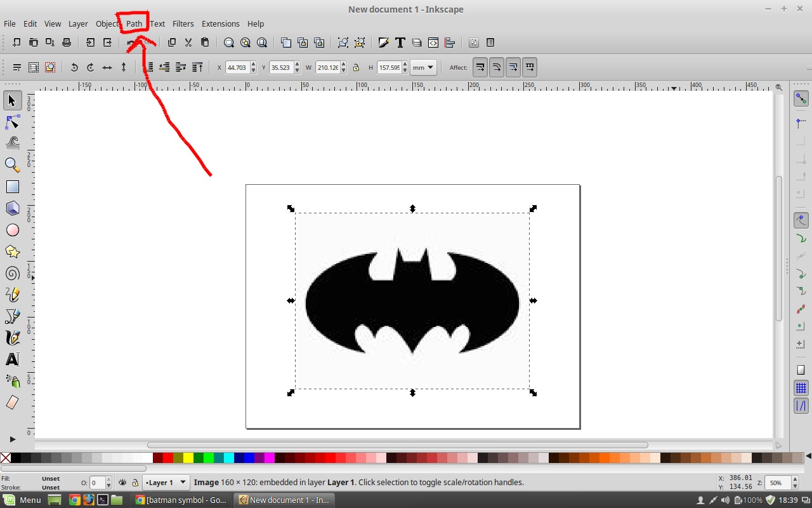Open the Path menu
The width and height of the screenshot is (812, 508).
(x=134, y=23)
